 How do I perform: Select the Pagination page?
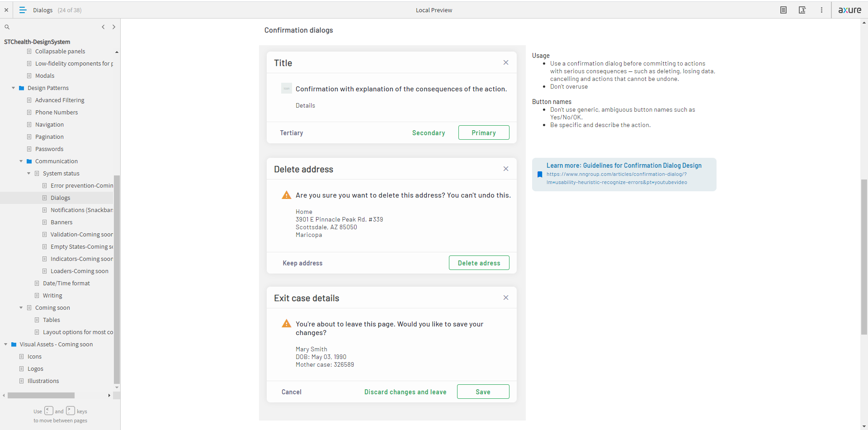tap(49, 137)
